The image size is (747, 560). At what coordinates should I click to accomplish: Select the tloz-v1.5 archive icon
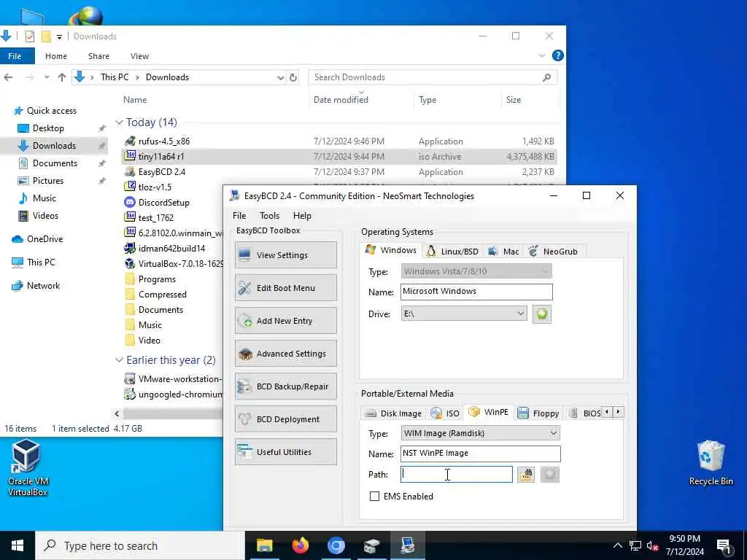130,187
